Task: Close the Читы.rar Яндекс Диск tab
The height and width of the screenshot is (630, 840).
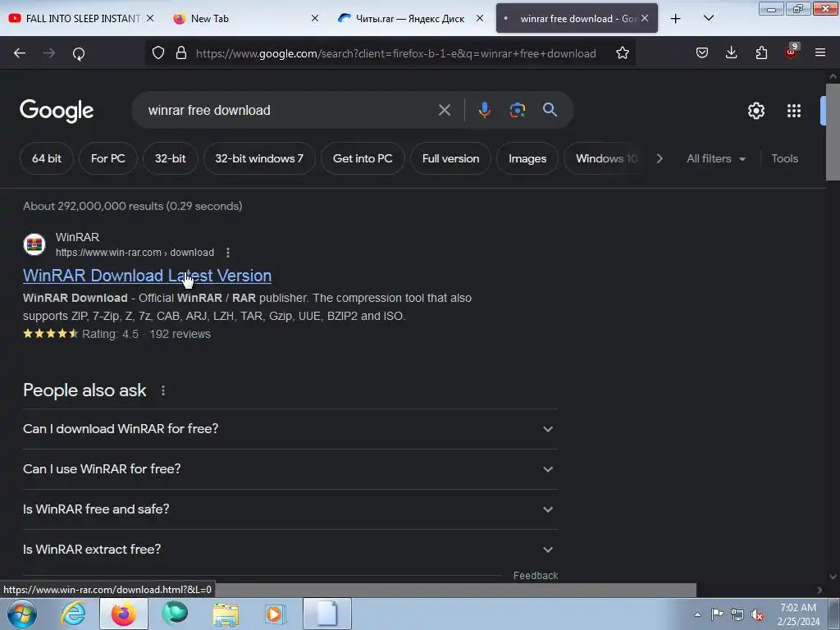Action: tap(480, 18)
